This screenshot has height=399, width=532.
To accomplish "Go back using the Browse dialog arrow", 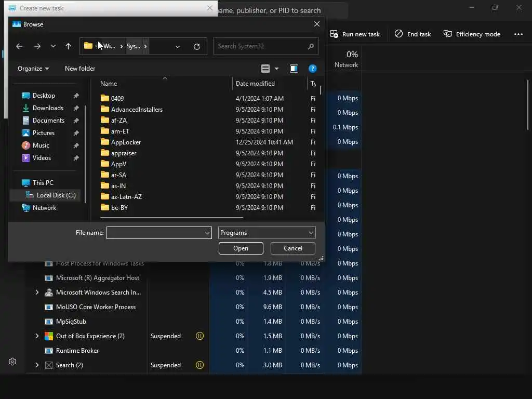I will (19, 46).
